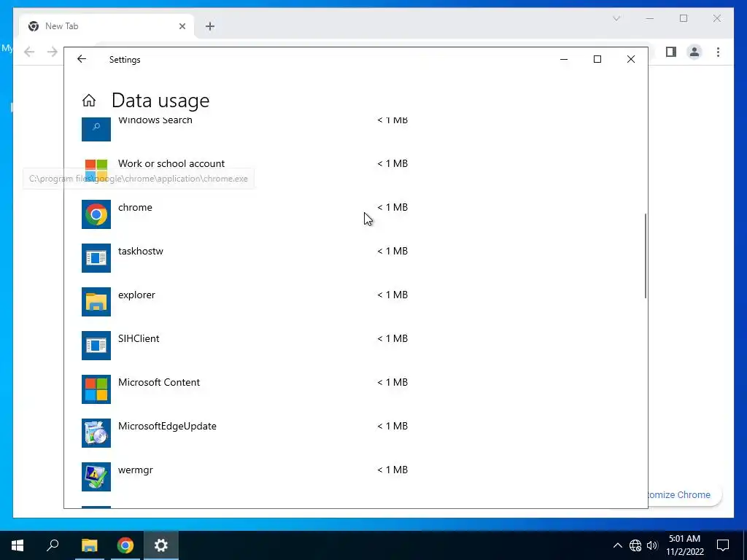
Task: Click Microsoft Content's '< 1 MB' value
Action: click(x=392, y=382)
